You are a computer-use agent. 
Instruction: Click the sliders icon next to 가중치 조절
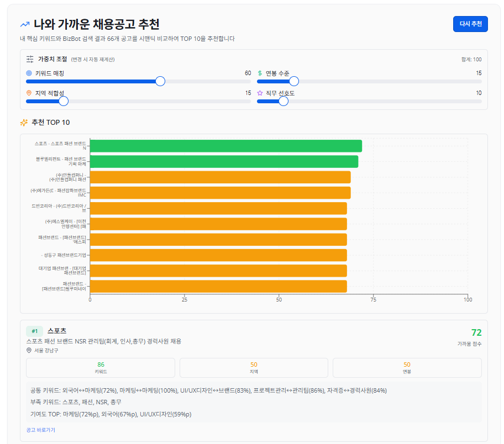pyautogui.click(x=30, y=59)
